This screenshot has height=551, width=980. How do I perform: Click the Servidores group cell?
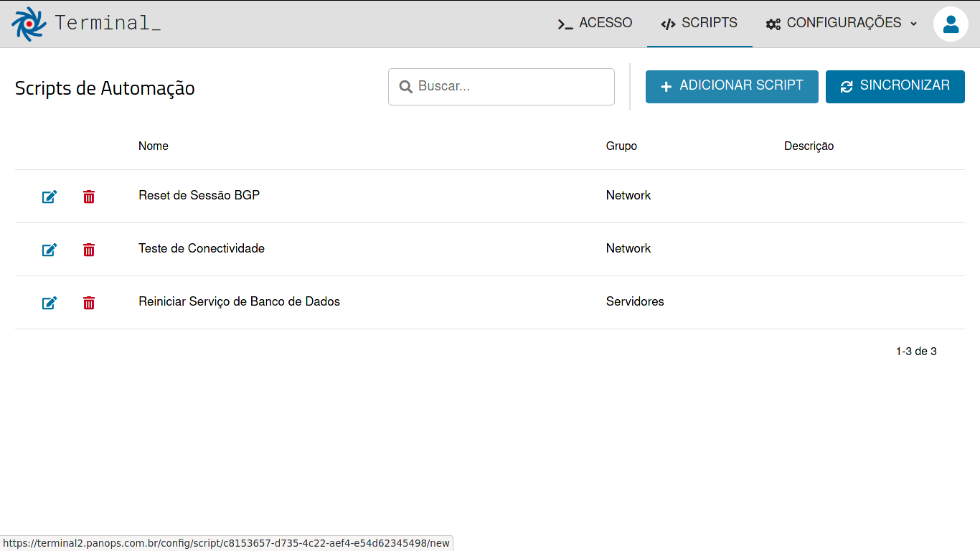pyautogui.click(x=635, y=301)
